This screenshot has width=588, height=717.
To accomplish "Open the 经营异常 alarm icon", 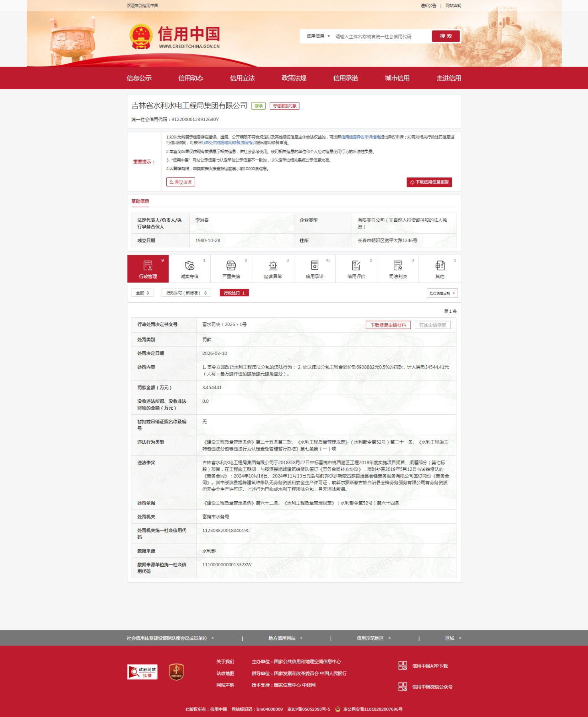I will pos(273,266).
